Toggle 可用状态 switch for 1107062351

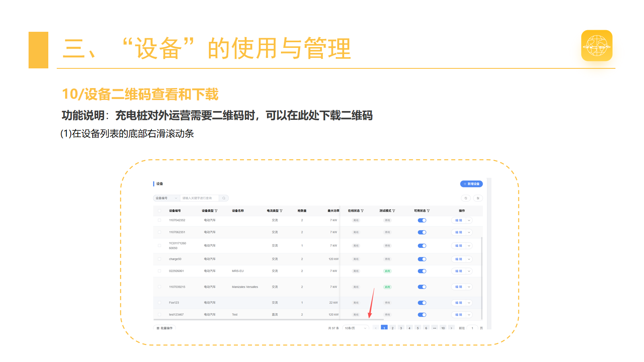pos(422,232)
